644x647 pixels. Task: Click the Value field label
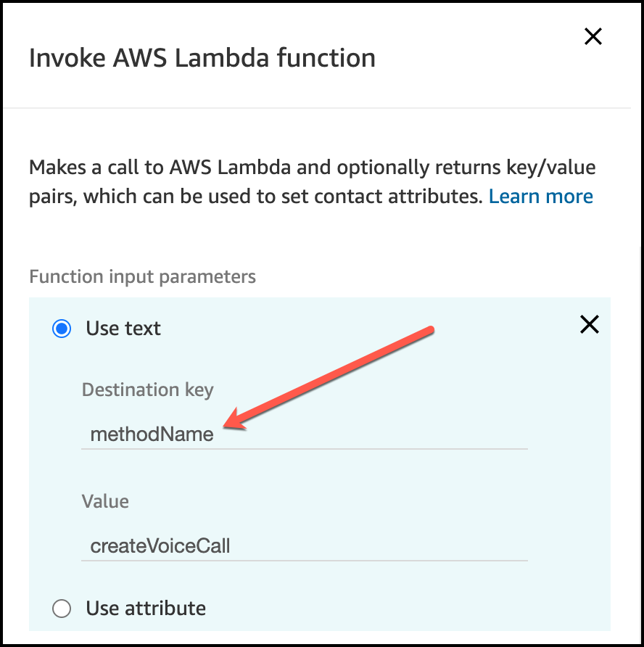tap(105, 501)
